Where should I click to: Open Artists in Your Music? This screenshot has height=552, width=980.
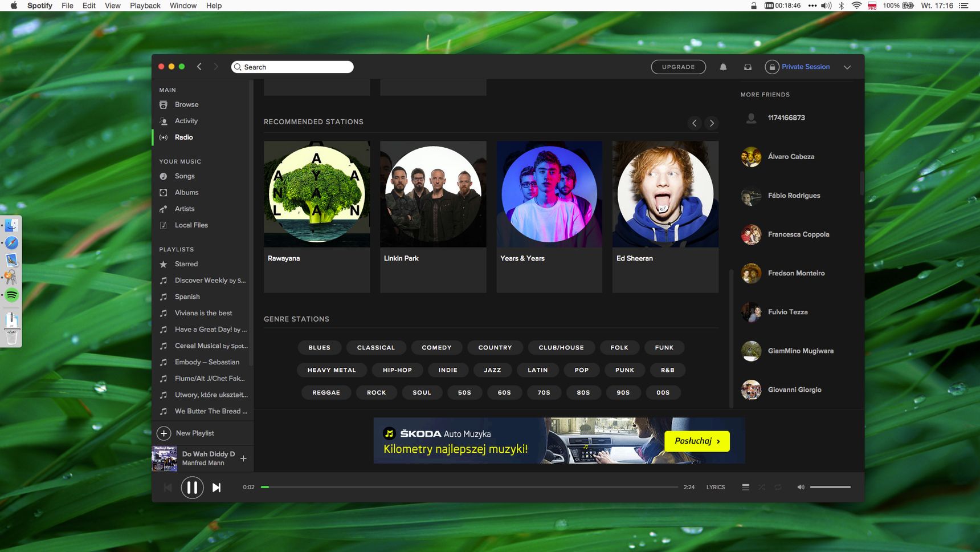(185, 209)
